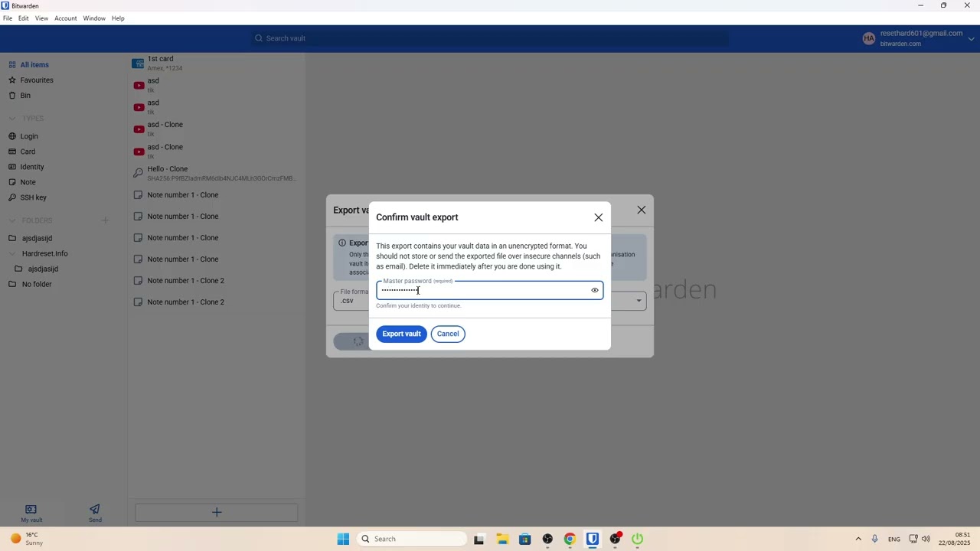Click Bitwarden icon in taskbar

pos(593,539)
